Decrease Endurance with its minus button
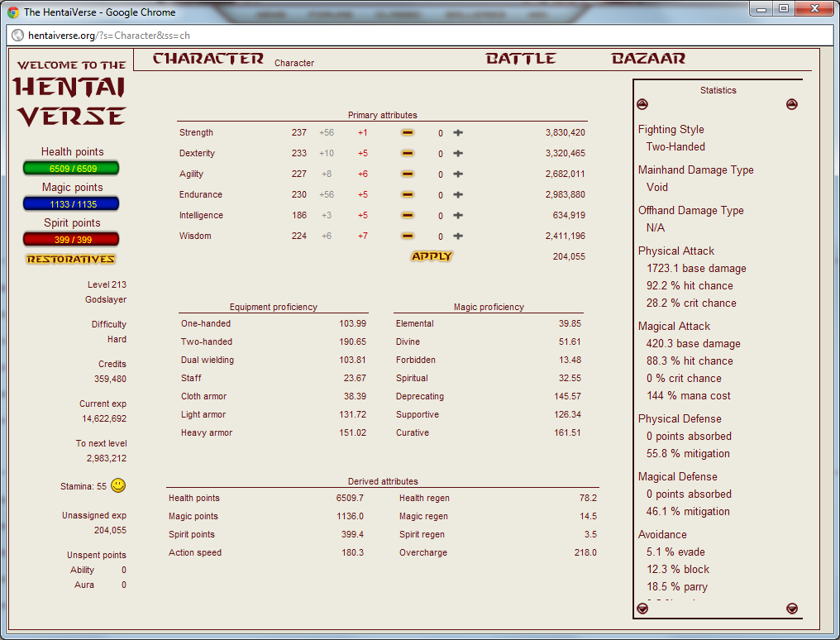840x640 pixels. coord(408,194)
